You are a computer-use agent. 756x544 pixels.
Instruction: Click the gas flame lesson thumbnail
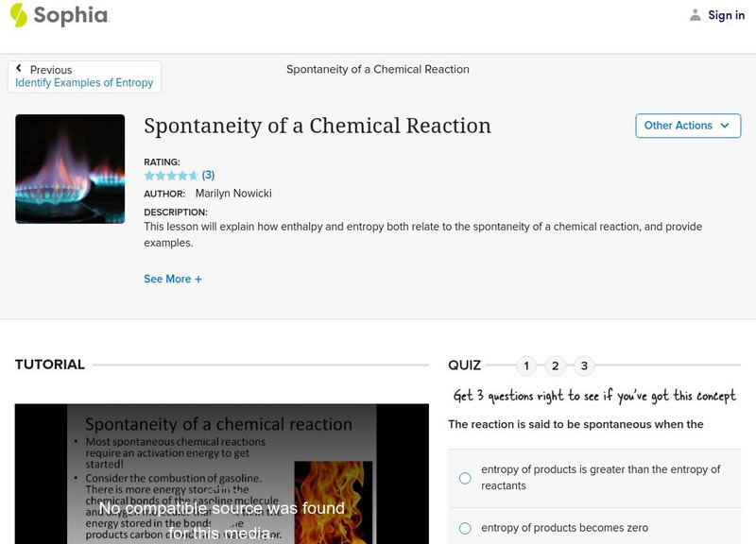(x=70, y=169)
